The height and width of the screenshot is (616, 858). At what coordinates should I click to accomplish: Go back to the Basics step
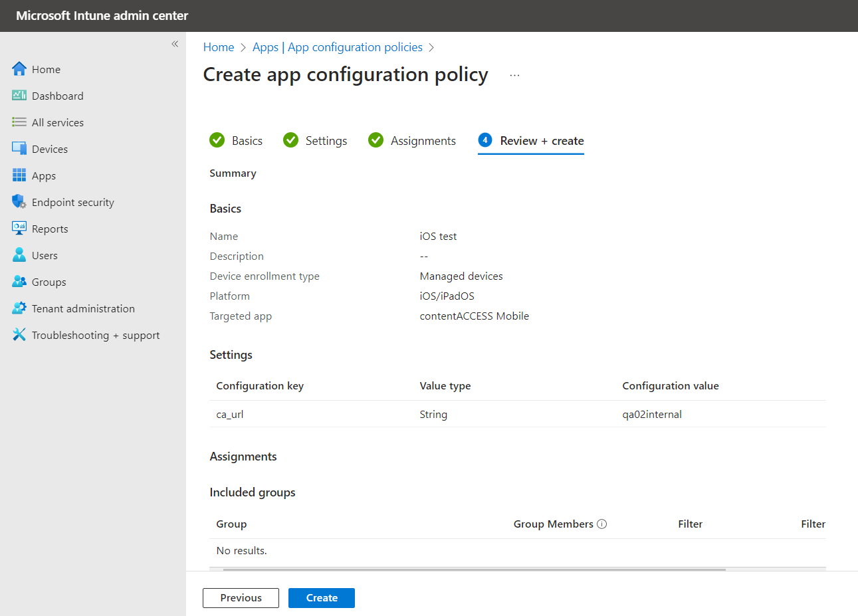[236, 141]
